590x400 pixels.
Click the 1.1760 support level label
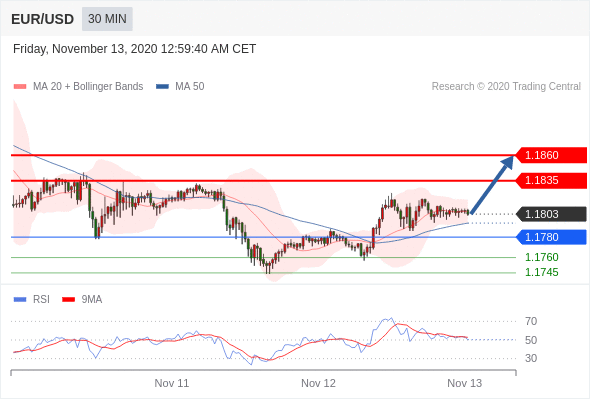(542, 257)
